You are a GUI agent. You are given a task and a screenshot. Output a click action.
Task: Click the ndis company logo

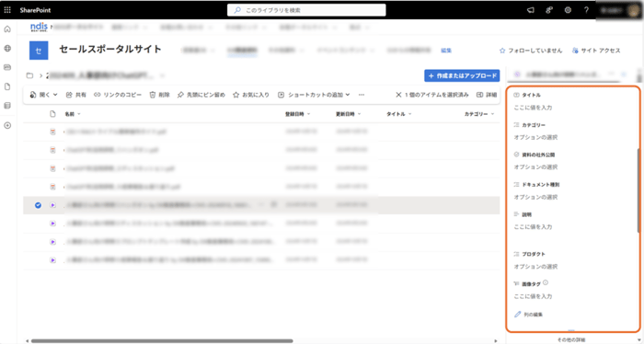[x=39, y=28]
